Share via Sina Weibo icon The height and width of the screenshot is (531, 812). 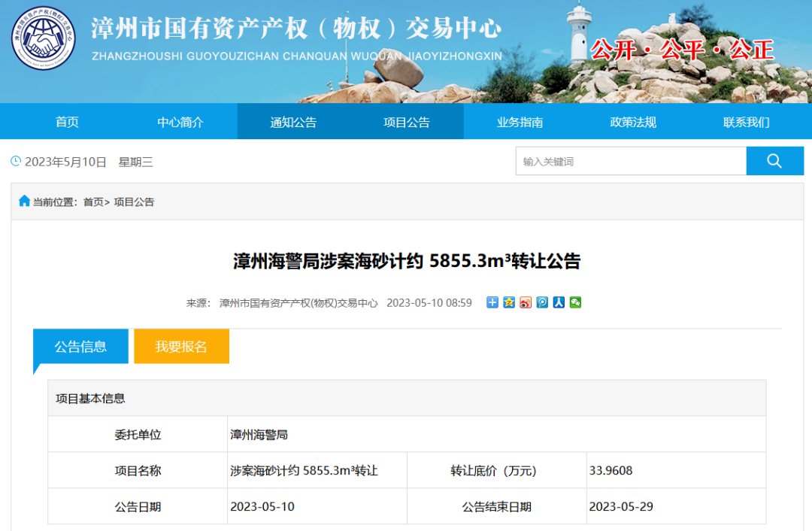point(526,302)
